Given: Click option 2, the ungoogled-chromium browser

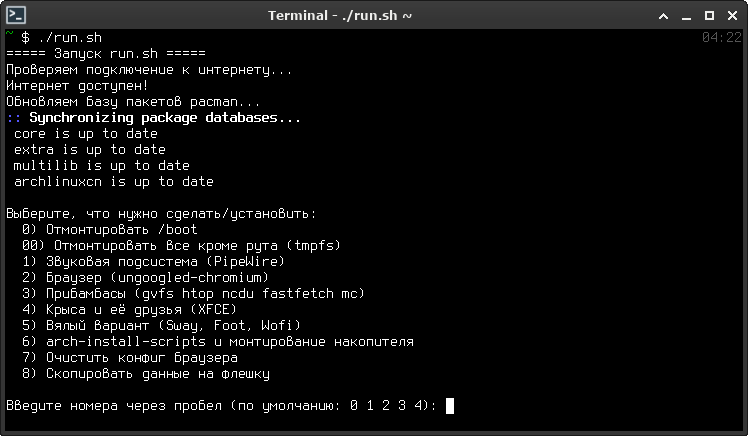Looking at the screenshot, I should [x=145, y=278].
